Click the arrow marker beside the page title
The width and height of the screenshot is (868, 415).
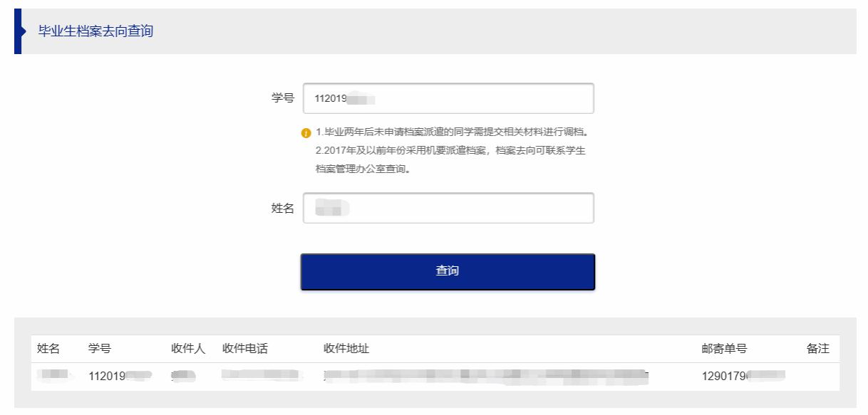[x=22, y=31]
